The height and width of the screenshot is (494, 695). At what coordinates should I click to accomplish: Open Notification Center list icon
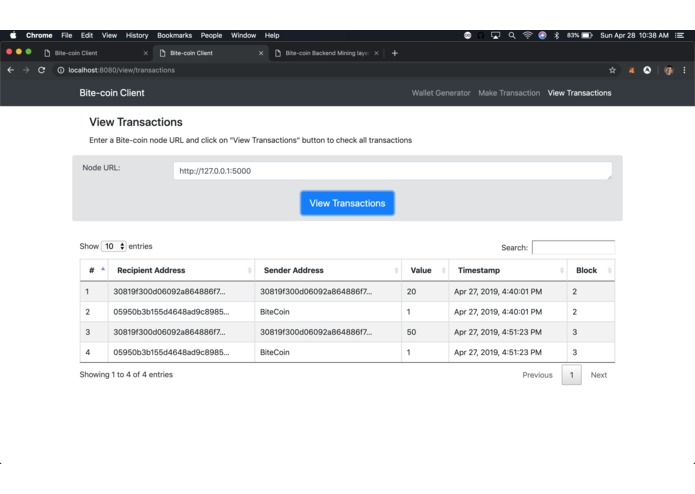(679, 35)
